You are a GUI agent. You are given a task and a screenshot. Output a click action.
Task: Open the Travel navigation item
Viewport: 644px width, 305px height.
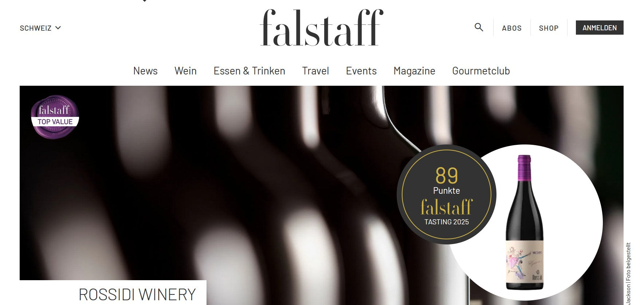315,71
